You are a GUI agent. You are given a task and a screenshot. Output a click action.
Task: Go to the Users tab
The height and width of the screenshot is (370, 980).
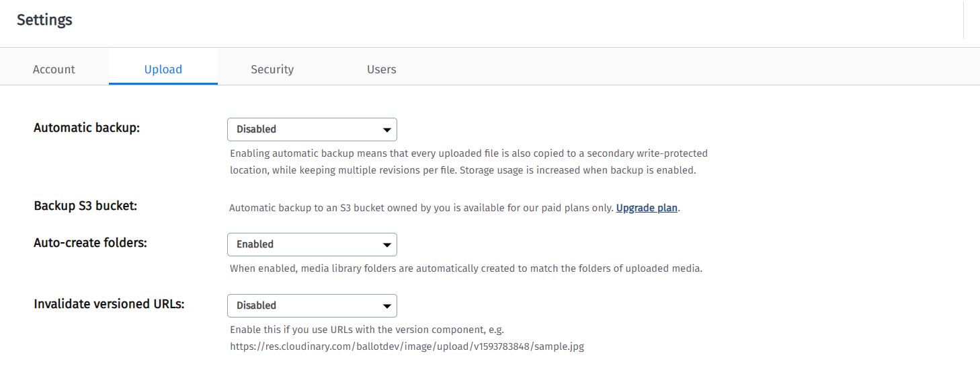381,69
